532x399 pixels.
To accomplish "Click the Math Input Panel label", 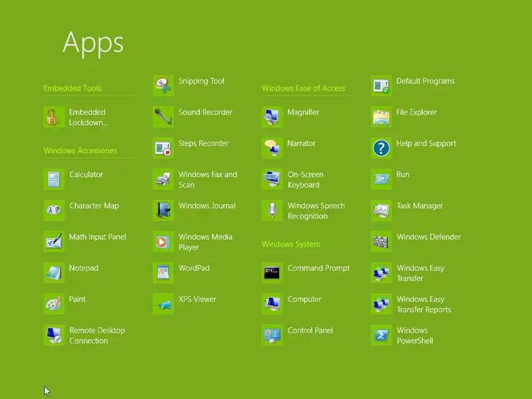I will [x=98, y=237].
